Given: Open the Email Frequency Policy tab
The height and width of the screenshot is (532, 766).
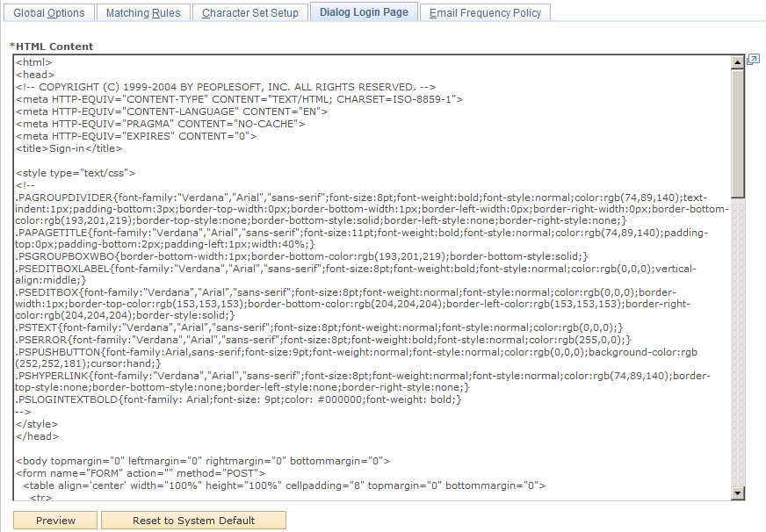Looking at the screenshot, I should click(485, 12).
